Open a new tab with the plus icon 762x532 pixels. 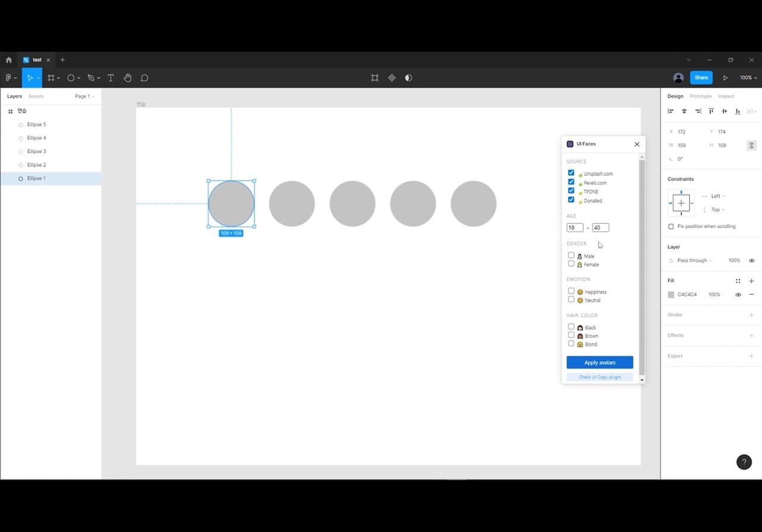tap(63, 60)
